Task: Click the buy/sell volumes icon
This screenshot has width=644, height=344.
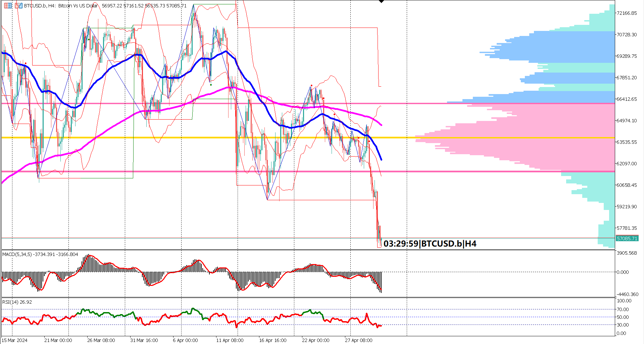Action: tap(18, 6)
